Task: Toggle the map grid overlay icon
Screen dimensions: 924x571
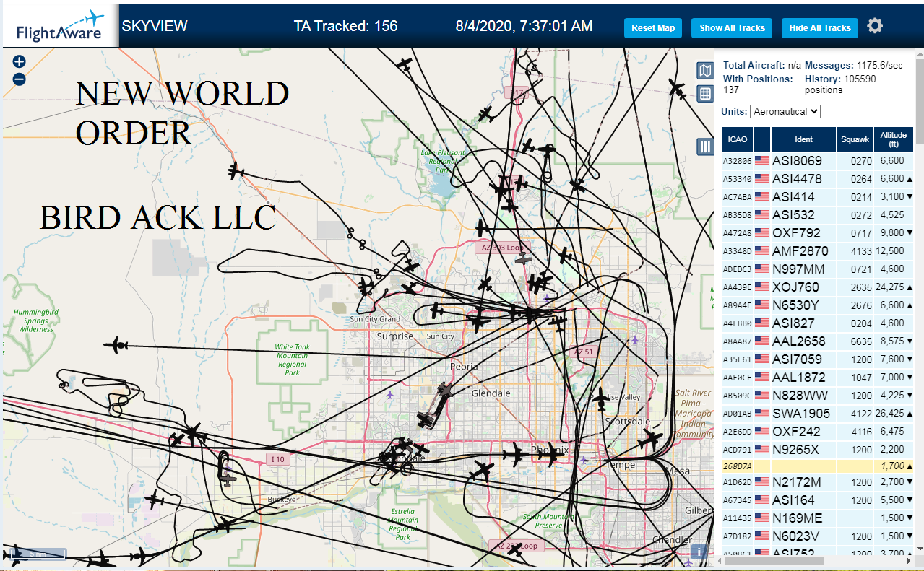Action: (705, 93)
